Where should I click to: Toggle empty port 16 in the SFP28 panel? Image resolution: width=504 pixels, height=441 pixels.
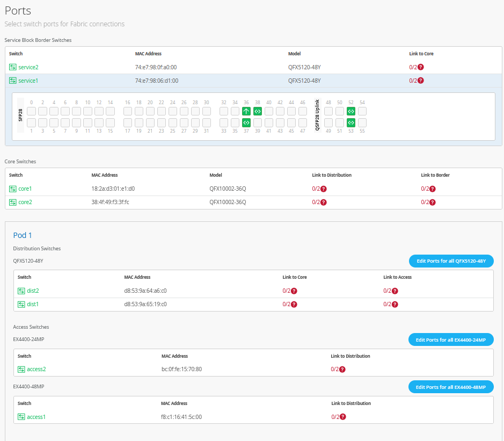128,111
